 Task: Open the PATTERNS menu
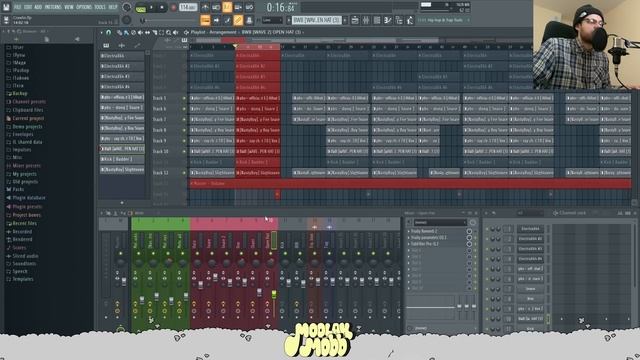[x=53, y=7]
